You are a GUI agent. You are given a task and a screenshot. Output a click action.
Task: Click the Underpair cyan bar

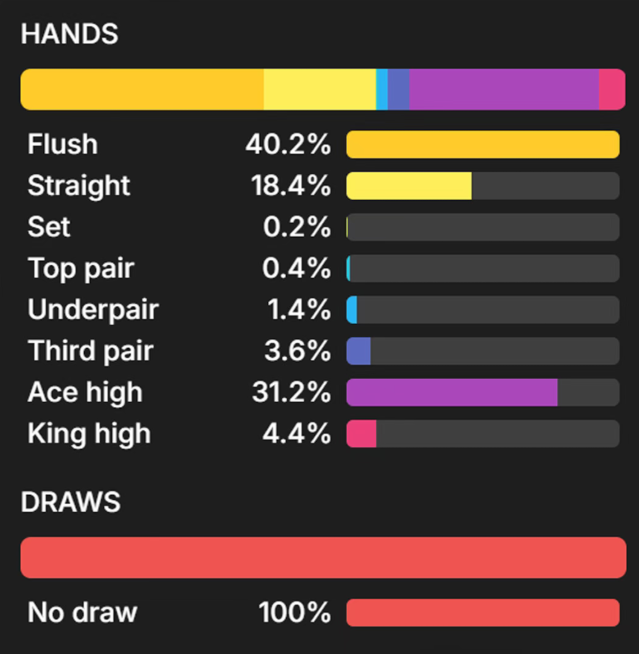pos(352,309)
